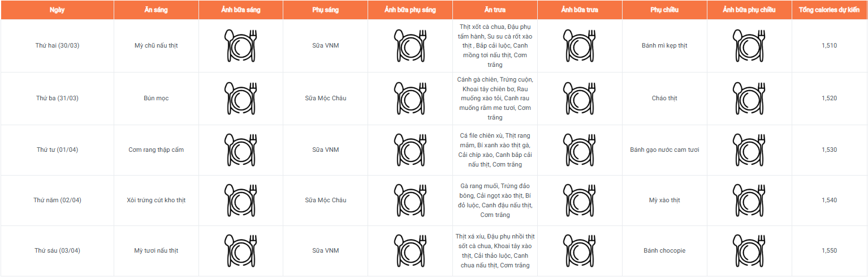This screenshot has height=277, width=868.
Task: Click Tuesday's morning snack photo icon
Action: 410,99
